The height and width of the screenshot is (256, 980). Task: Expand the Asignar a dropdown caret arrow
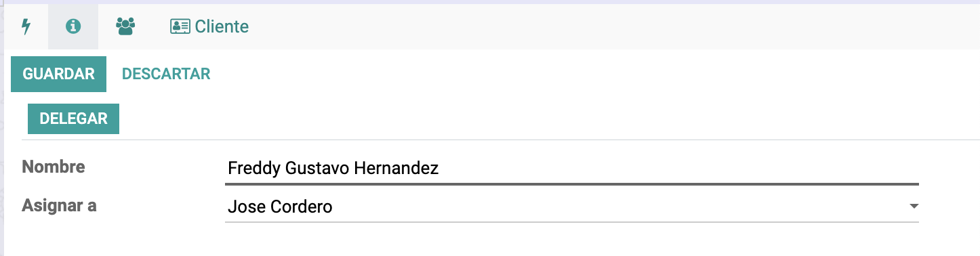point(914,206)
